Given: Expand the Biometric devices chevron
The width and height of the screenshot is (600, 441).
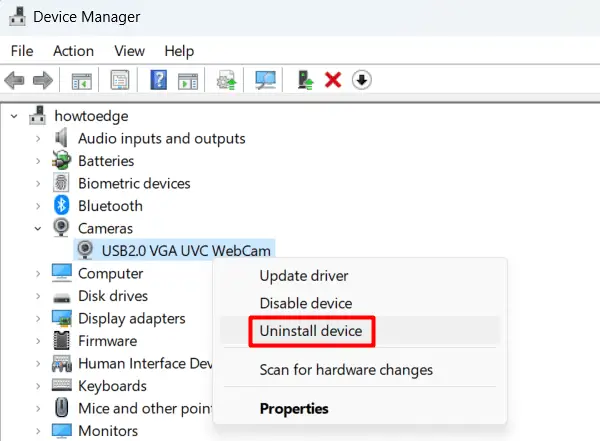Looking at the screenshot, I should (38, 183).
